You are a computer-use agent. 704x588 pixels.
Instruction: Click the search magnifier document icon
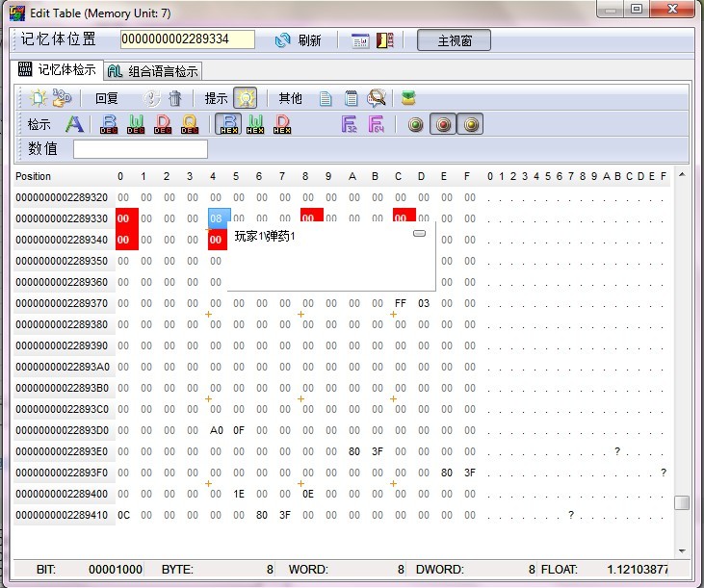click(377, 97)
